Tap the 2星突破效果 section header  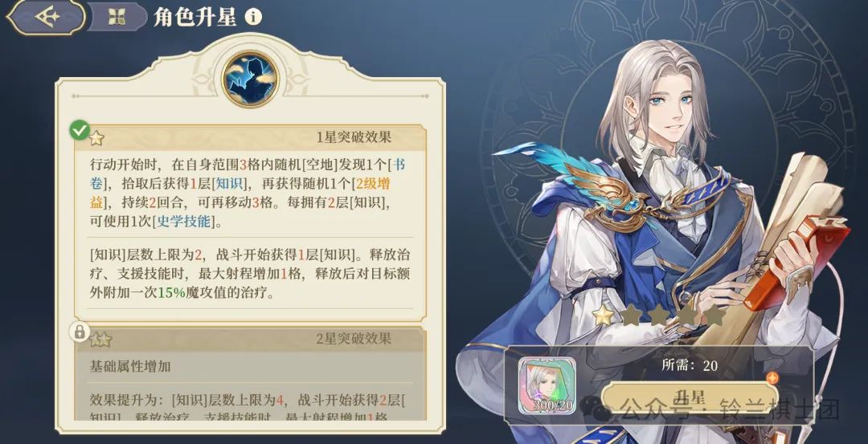tap(251, 338)
